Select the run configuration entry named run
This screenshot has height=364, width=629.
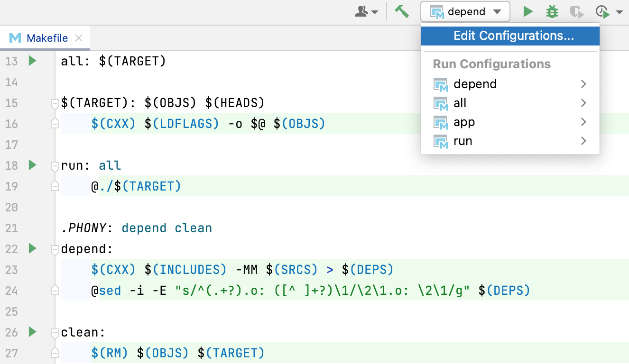510,141
